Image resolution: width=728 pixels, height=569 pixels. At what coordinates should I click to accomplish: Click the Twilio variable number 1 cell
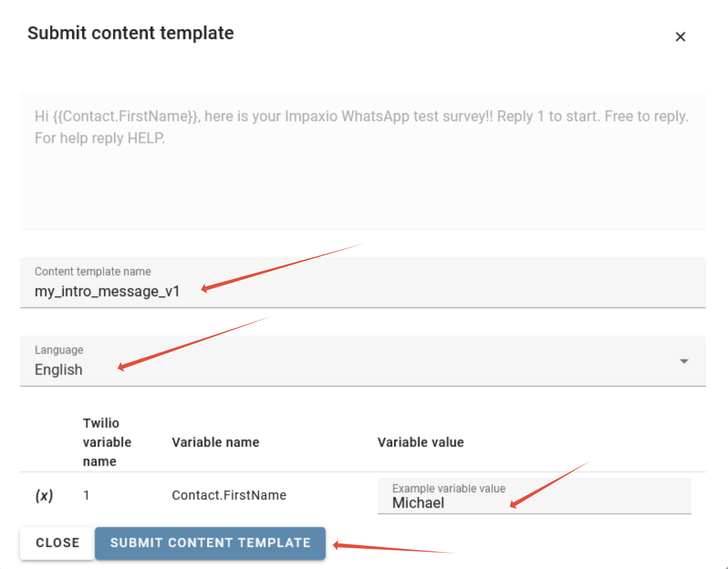click(x=86, y=495)
